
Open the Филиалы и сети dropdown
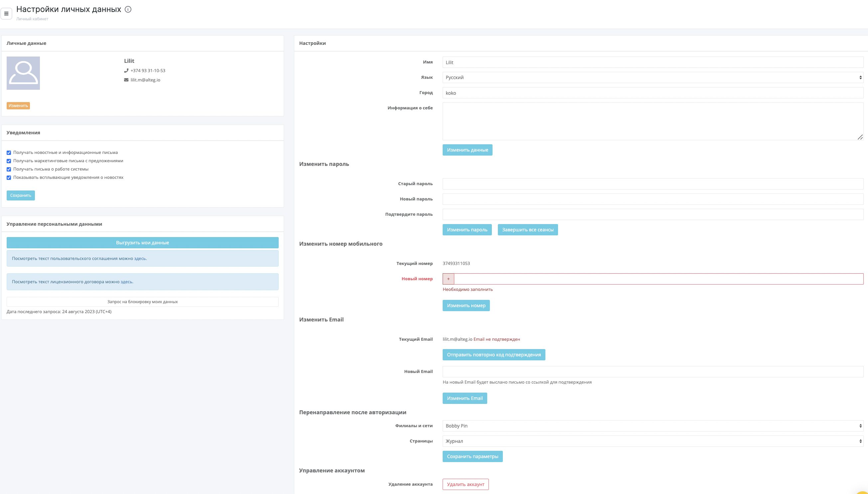[x=653, y=426]
